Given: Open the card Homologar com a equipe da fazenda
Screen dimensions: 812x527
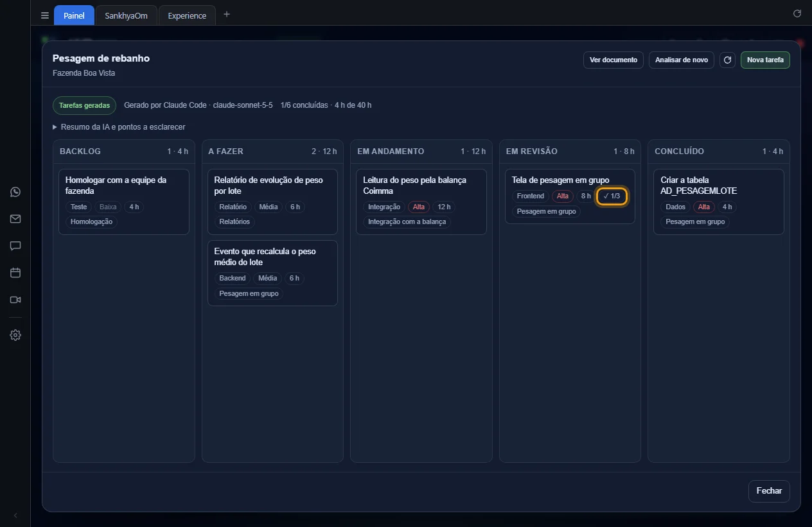Looking at the screenshot, I should pos(124,202).
